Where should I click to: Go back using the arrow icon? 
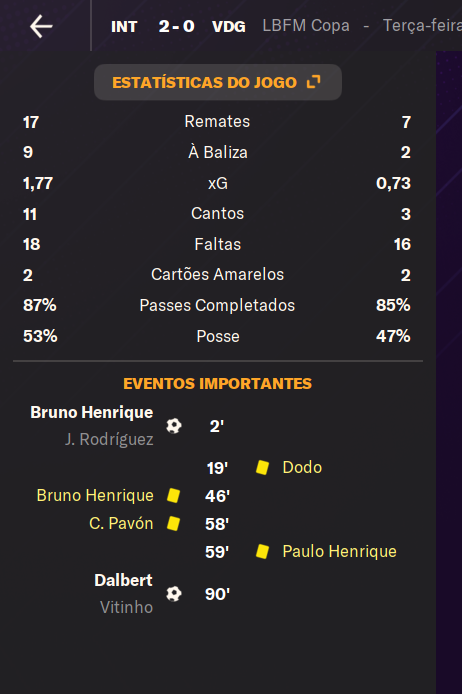pos(41,26)
